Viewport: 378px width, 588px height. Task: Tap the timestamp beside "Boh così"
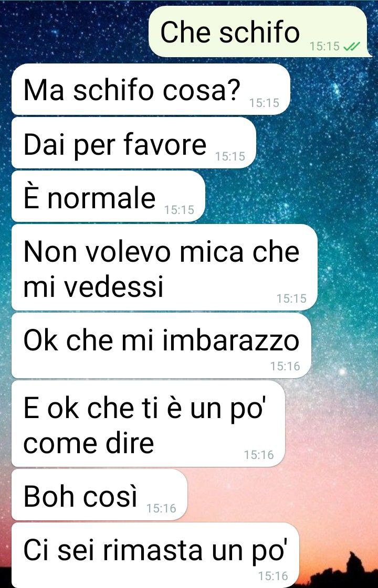[161, 508]
